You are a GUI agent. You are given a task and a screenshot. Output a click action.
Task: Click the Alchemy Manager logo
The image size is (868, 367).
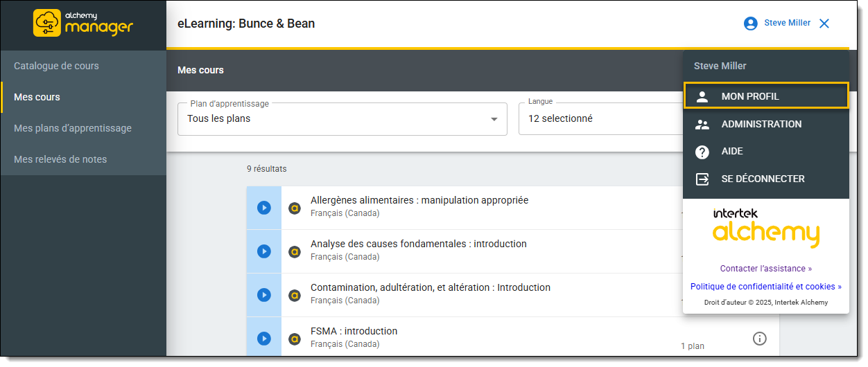[x=83, y=23]
